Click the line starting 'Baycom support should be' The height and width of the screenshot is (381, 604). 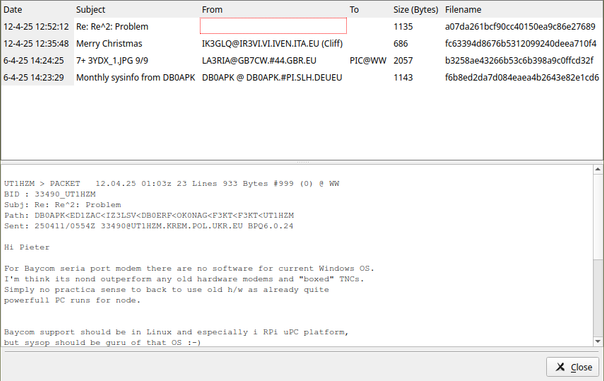[176, 332]
